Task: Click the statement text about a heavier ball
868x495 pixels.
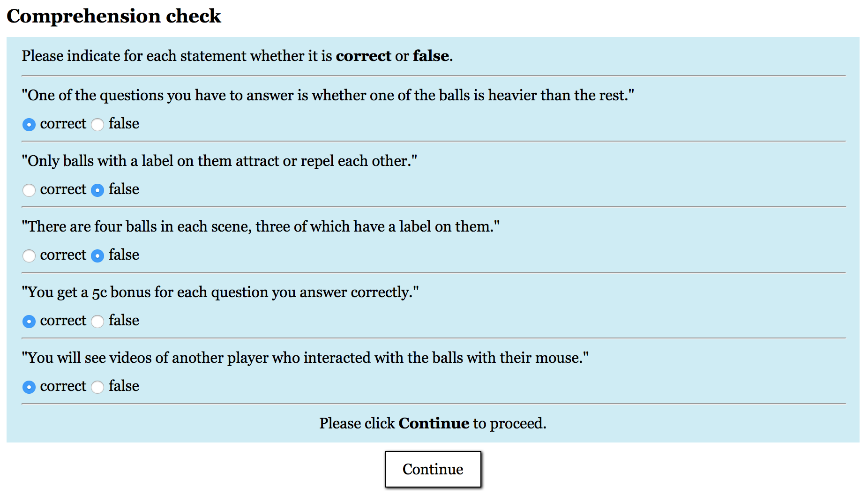Action: click(x=328, y=95)
